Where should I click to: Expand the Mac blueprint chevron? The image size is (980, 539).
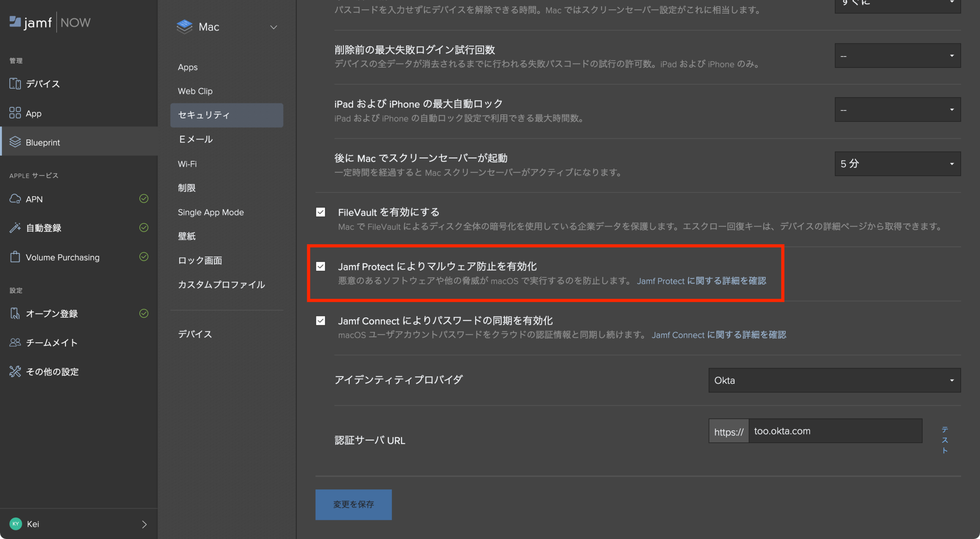(x=274, y=27)
